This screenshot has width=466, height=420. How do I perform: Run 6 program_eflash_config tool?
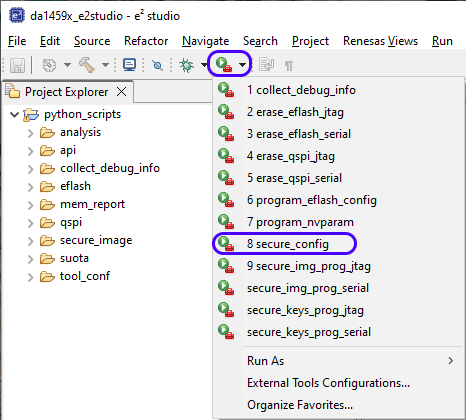tap(338, 200)
